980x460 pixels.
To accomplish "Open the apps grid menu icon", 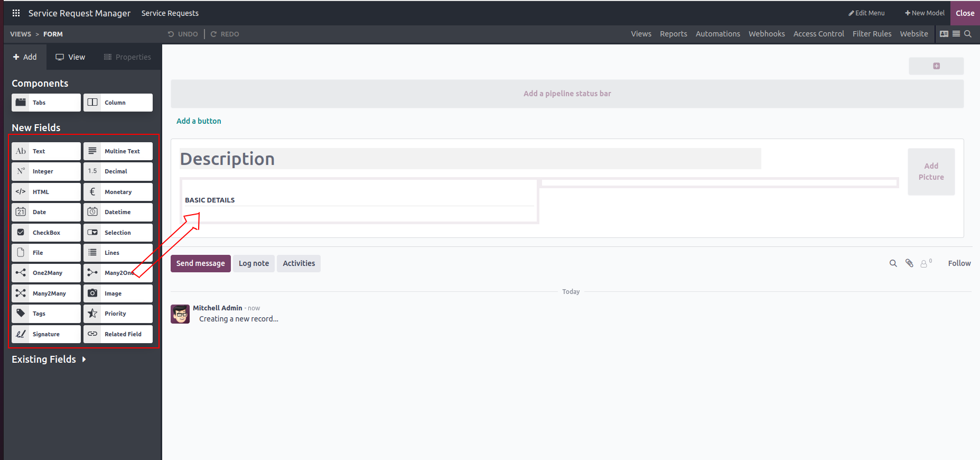I will [x=16, y=13].
